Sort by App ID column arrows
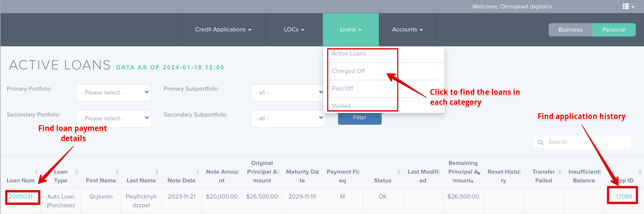The width and height of the screenshot is (644, 214). coord(640,172)
